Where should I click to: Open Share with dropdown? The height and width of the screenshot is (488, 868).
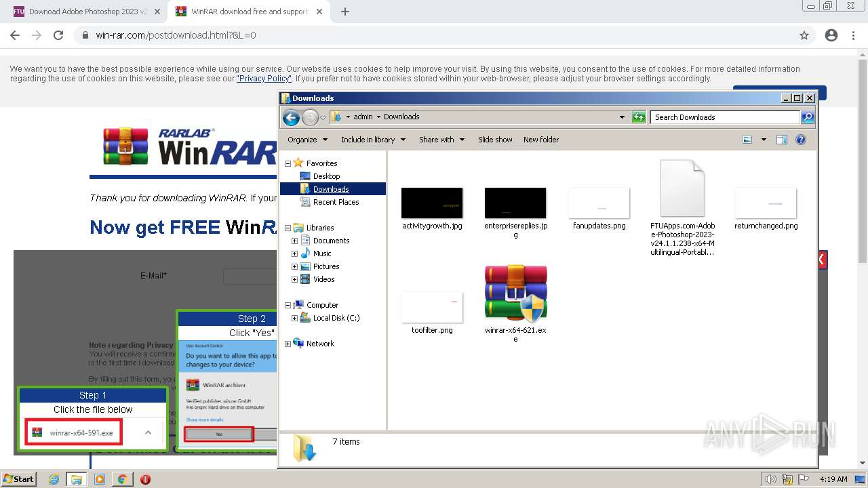(441, 140)
